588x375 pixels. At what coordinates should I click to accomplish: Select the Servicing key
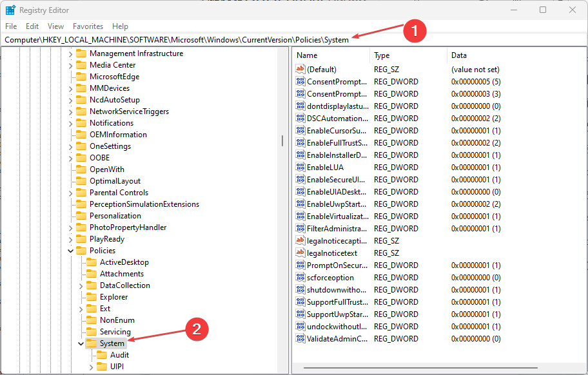[115, 332]
